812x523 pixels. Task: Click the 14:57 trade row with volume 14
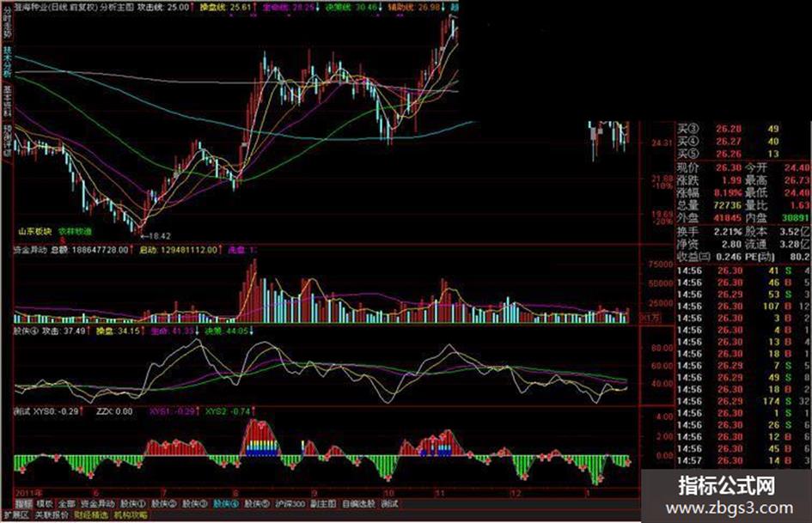pyautogui.click(x=743, y=460)
